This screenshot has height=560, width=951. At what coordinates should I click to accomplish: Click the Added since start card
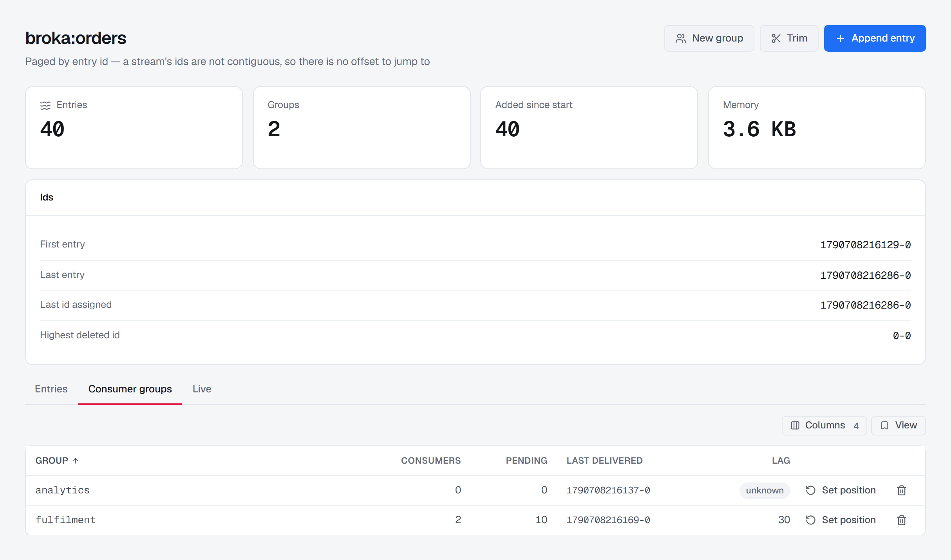pyautogui.click(x=589, y=128)
